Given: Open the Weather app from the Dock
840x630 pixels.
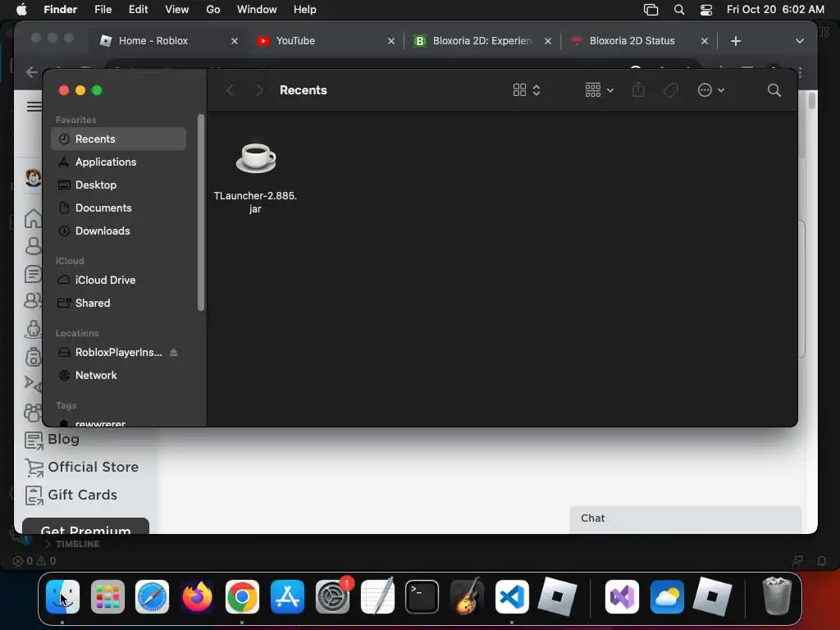Looking at the screenshot, I should [x=667, y=596].
